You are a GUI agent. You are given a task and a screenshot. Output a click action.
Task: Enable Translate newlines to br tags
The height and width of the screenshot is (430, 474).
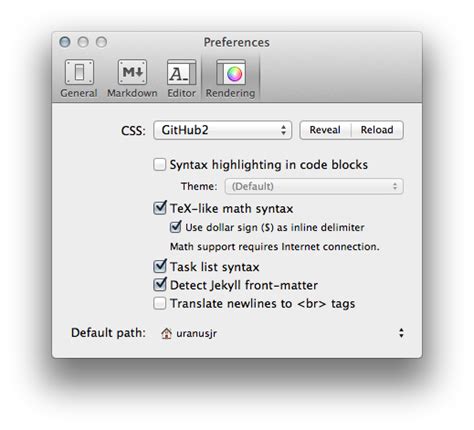pos(160,303)
